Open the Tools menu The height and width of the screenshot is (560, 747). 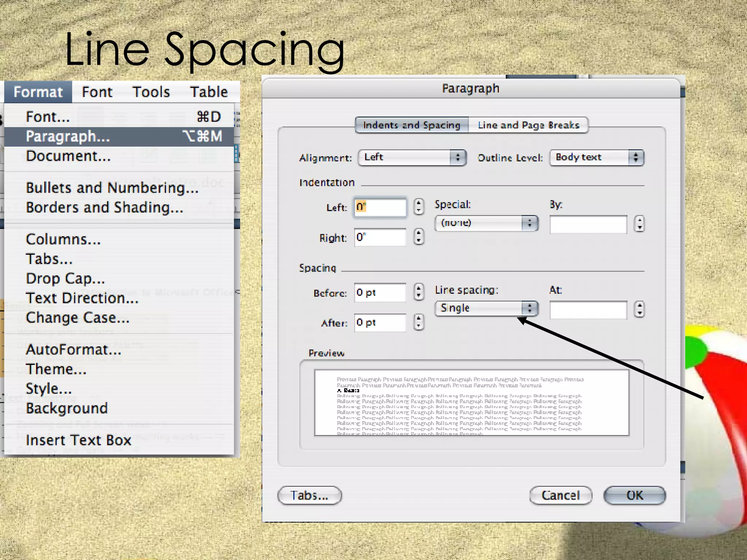pyautogui.click(x=151, y=92)
